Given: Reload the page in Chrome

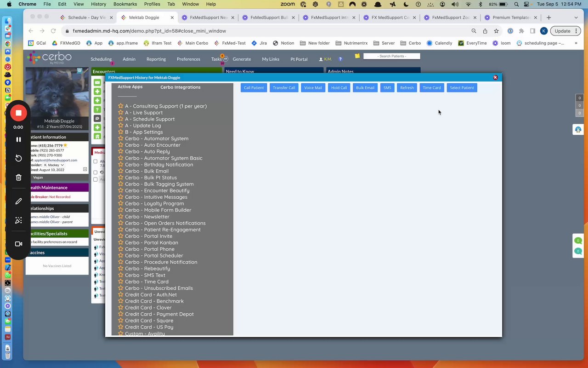Looking at the screenshot, I should (x=53, y=31).
